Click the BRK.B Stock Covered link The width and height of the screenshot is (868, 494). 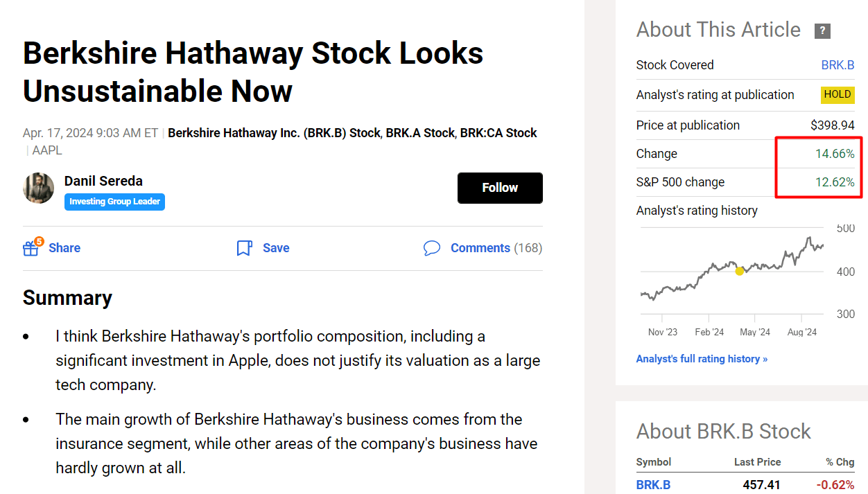[x=837, y=64]
